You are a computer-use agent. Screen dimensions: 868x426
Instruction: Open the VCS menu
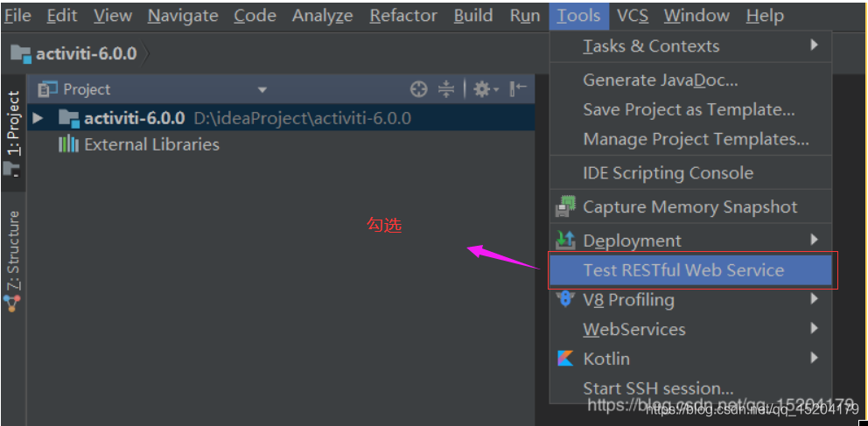633,16
